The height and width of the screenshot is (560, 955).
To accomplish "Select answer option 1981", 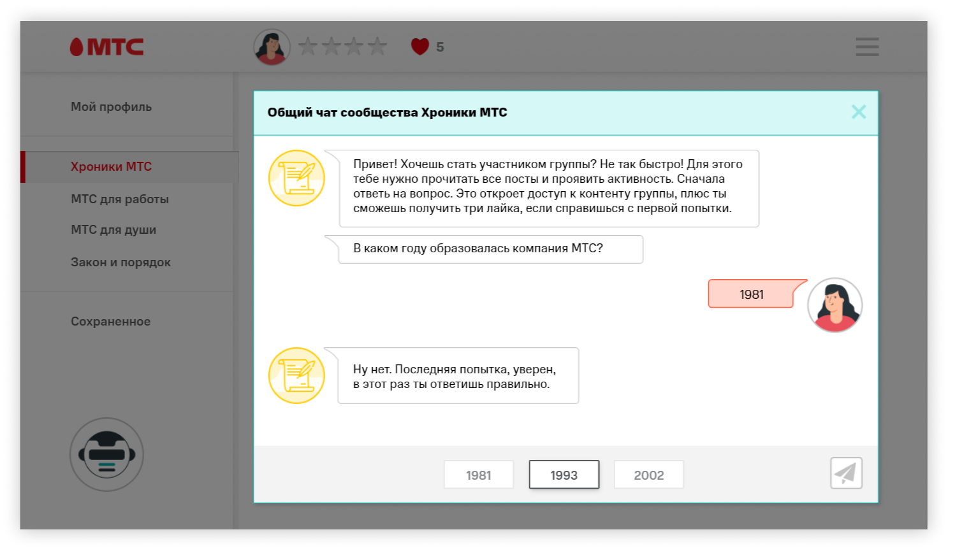I will [479, 475].
